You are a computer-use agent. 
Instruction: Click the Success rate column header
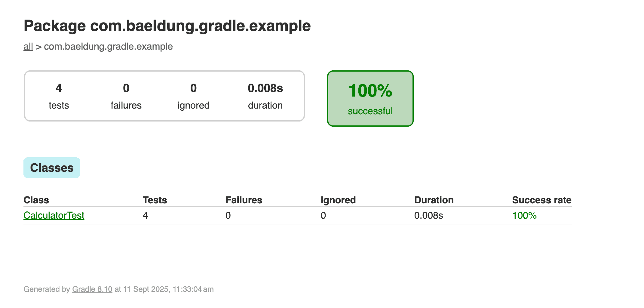tap(541, 200)
